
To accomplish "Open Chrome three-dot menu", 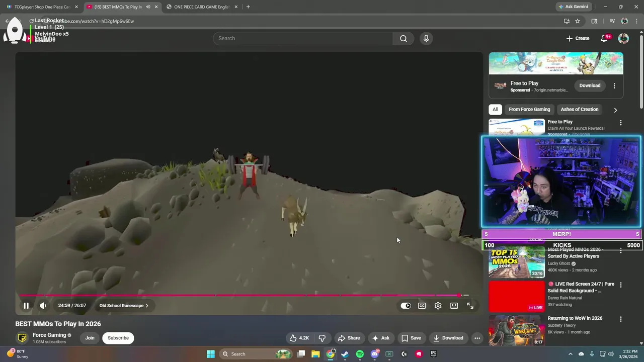I will pyautogui.click(x=636, y=21).
